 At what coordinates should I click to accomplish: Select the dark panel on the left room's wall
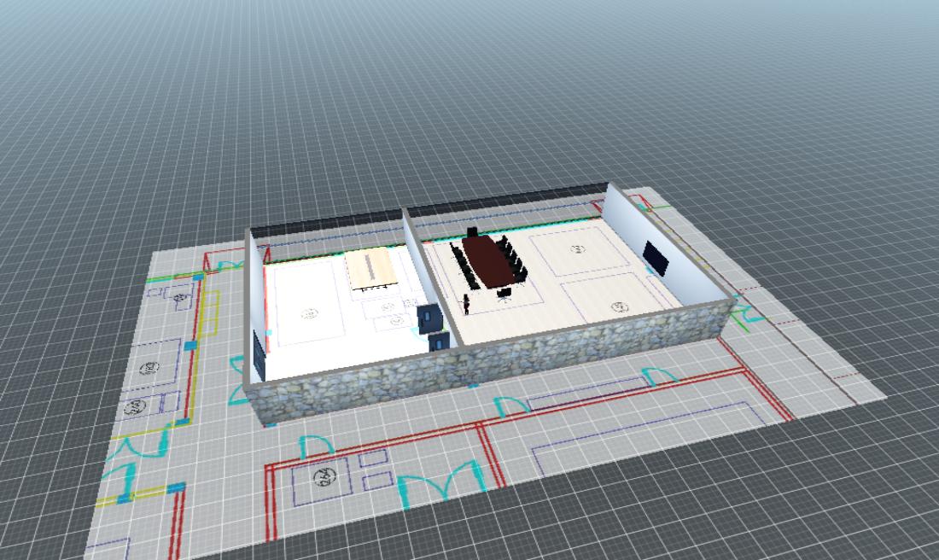coord(259,357)
